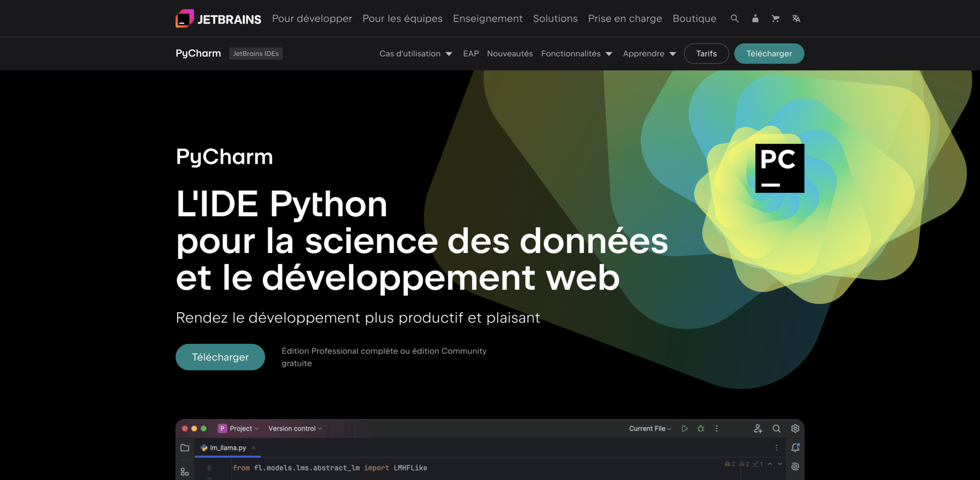
Task: Run the current file with the green play icon
Action: coord(685,428)
